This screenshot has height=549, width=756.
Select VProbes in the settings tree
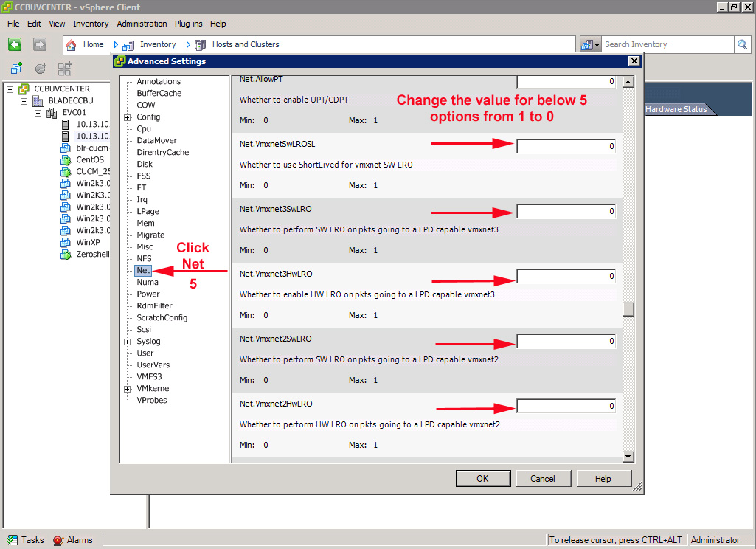152,401
